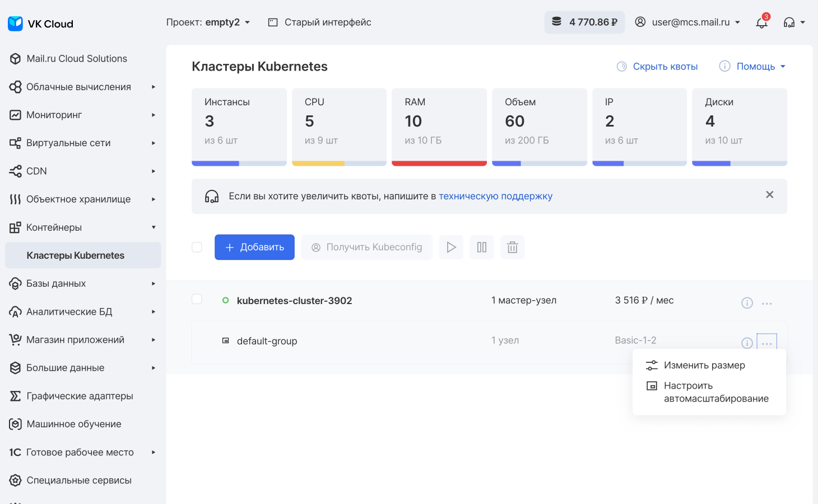Screen dimensions: 818x504
Task: Click balance 4 770.86 ₽ button
Action: (584, 22)
